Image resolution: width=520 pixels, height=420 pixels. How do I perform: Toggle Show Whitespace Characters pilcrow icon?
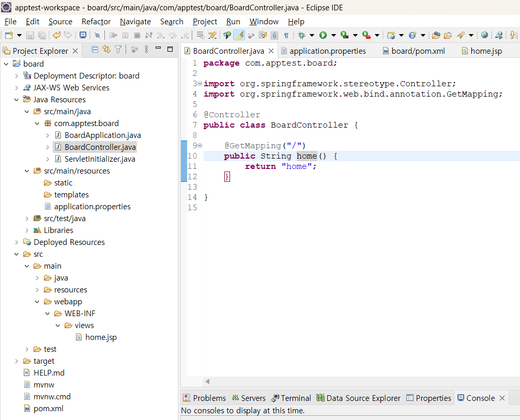pyautogui.click(x=286, y=35)
